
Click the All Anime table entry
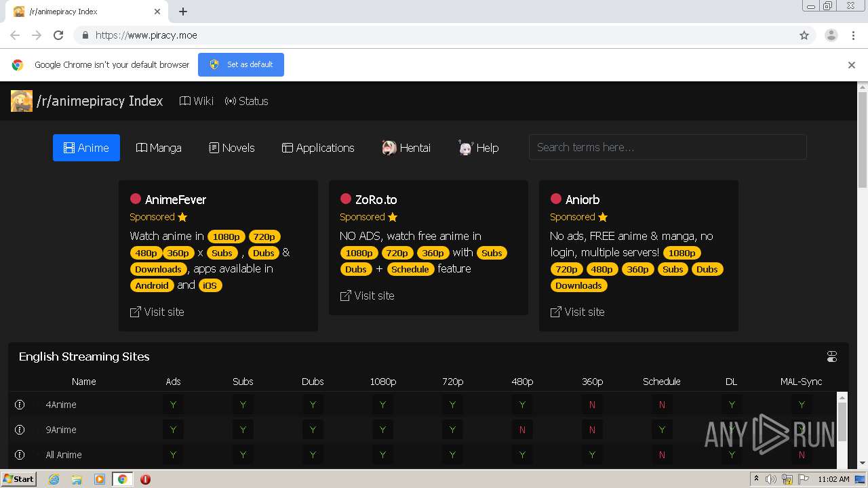[x=64, y=455]
